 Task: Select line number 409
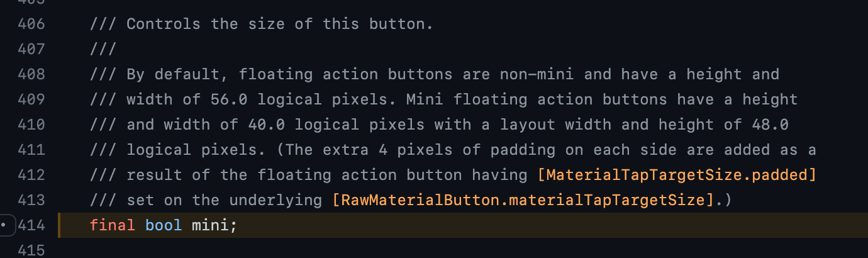(31, 99)
